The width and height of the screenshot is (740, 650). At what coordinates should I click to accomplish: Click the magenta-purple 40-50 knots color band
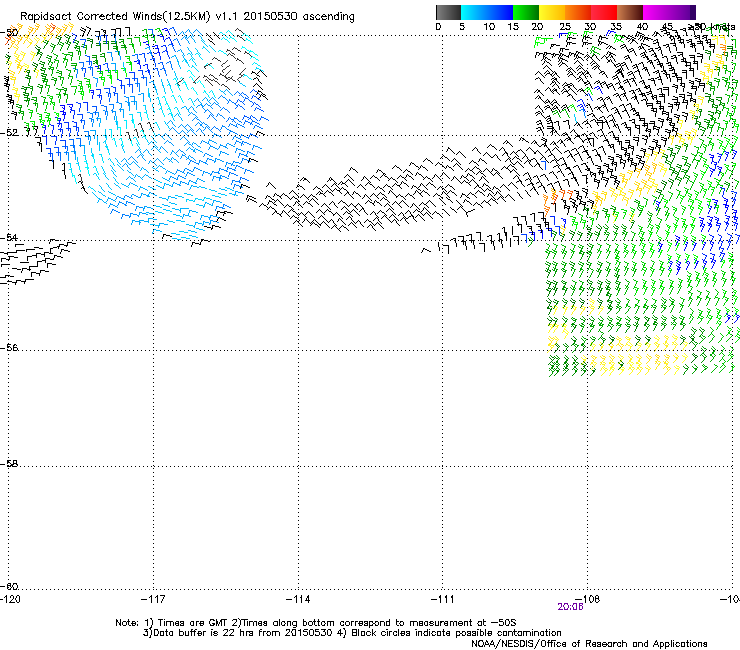point(669,12)
